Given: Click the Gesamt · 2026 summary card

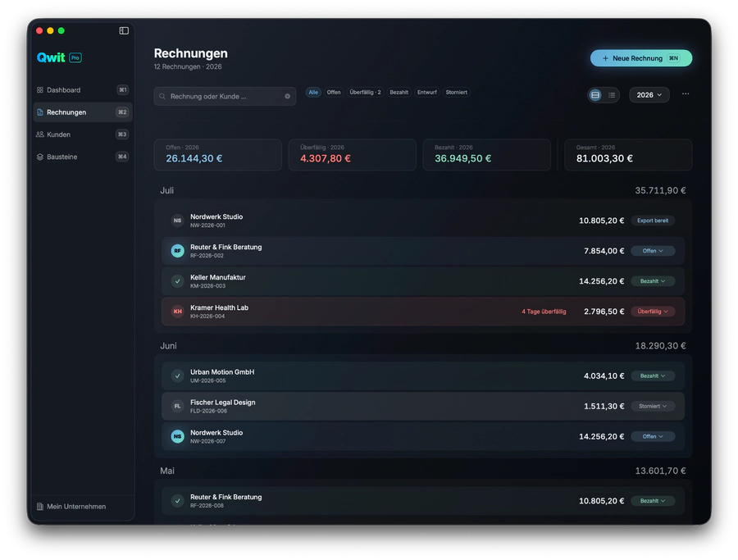Looking at the screenshot, I should pyautogui.click(x=628, y=154).
